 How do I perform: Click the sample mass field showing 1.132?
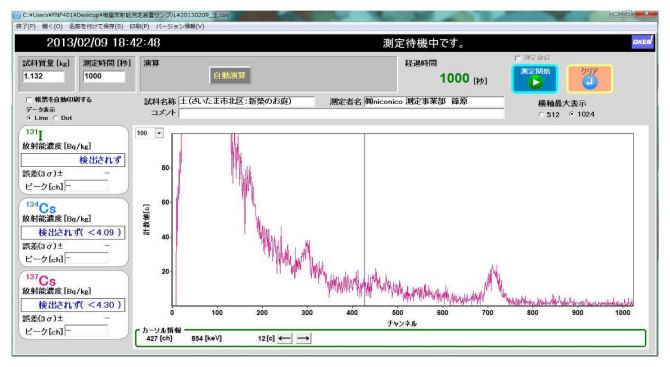[43, 76]
